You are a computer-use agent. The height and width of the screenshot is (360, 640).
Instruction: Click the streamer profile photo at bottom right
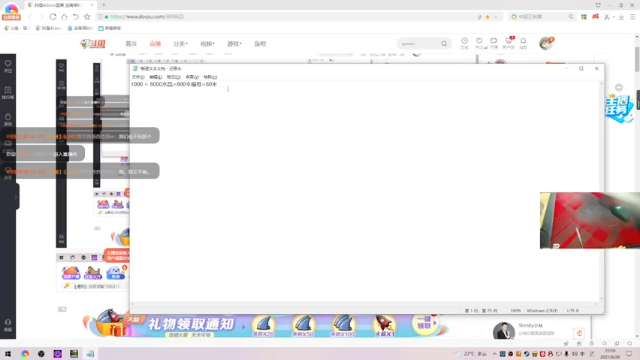pos(504,331)
